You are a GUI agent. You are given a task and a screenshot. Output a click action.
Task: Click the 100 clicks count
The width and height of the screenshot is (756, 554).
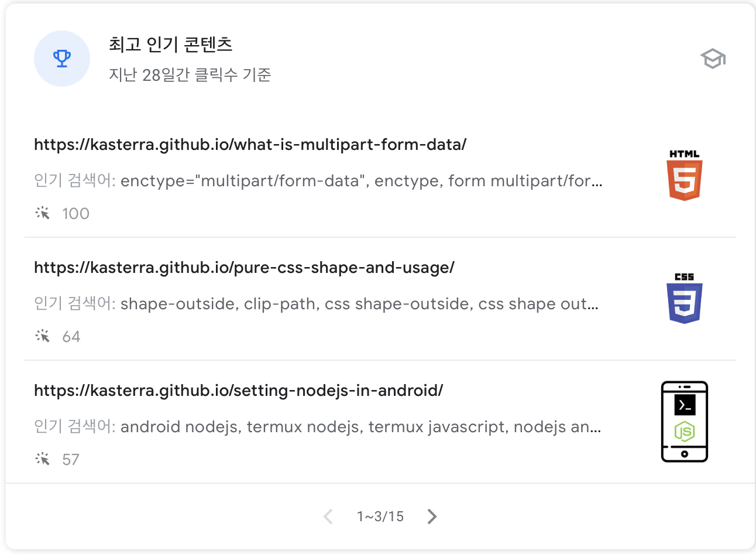75,214
